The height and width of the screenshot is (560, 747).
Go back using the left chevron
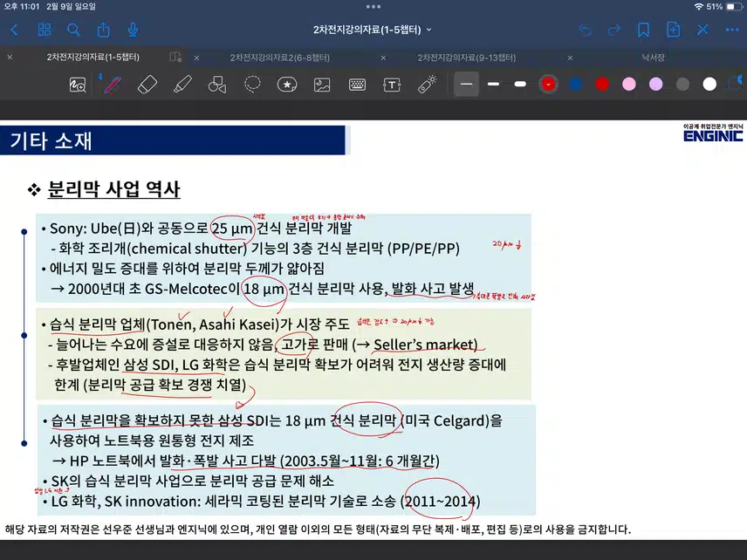14,30
